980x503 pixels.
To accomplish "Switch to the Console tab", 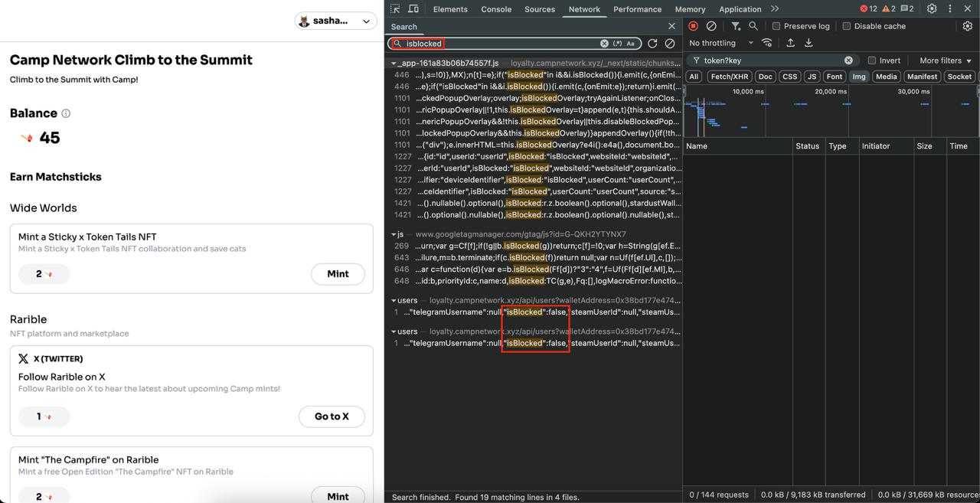I will (x=496, y=9).
